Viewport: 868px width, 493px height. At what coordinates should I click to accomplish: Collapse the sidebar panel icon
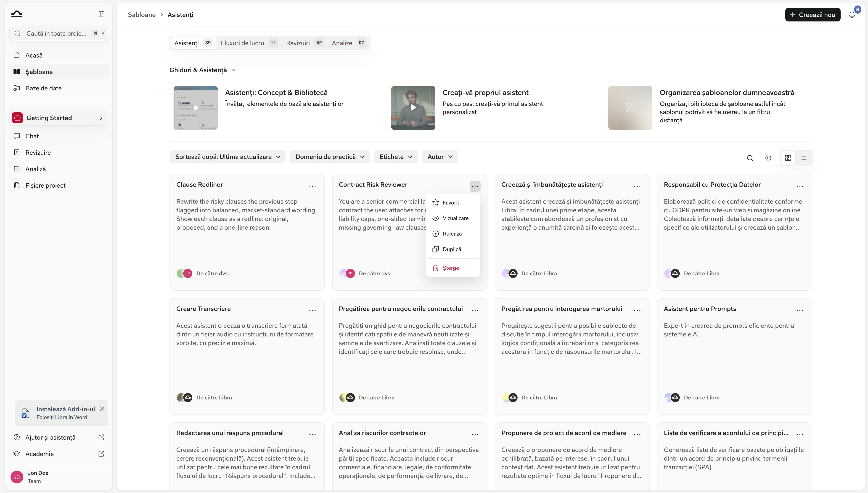(101, 14)
